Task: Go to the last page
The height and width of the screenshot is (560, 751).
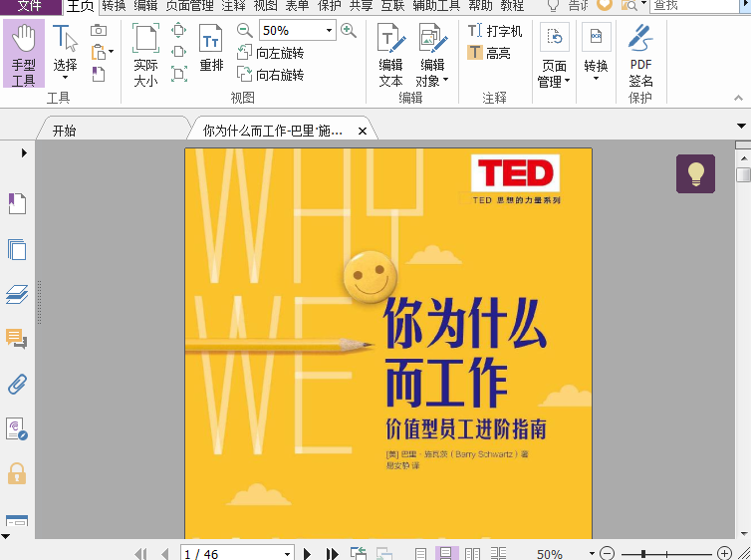Action: 332,554
